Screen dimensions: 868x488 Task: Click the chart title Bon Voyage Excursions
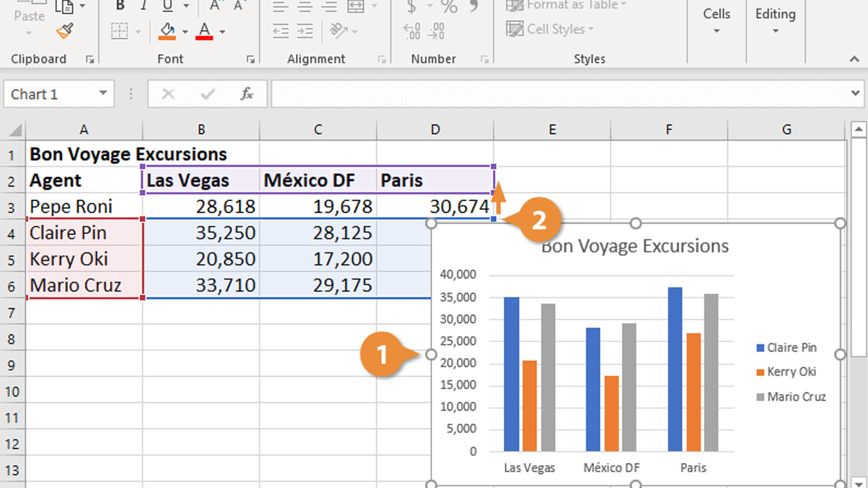tap(635, 246)
